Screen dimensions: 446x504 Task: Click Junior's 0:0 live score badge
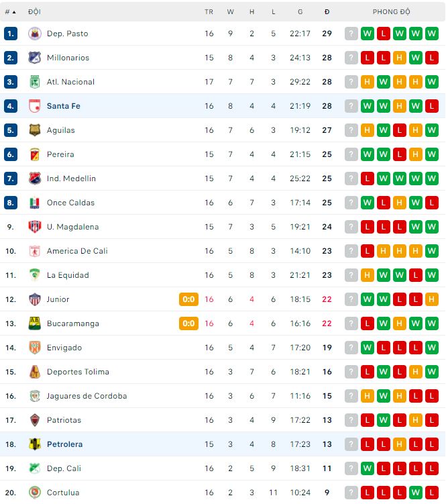[x=188, y=299]
